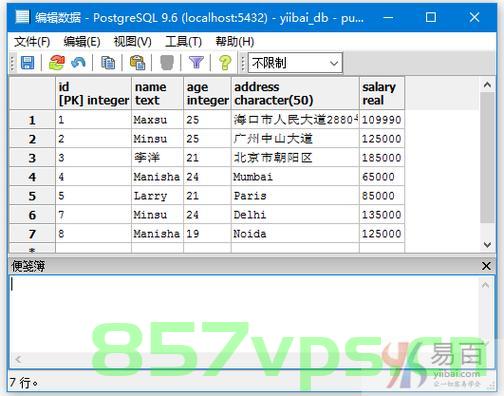Open the 帮助(H) menu
This screenshot has width=504, height=396.
click(x=235, y=42)
